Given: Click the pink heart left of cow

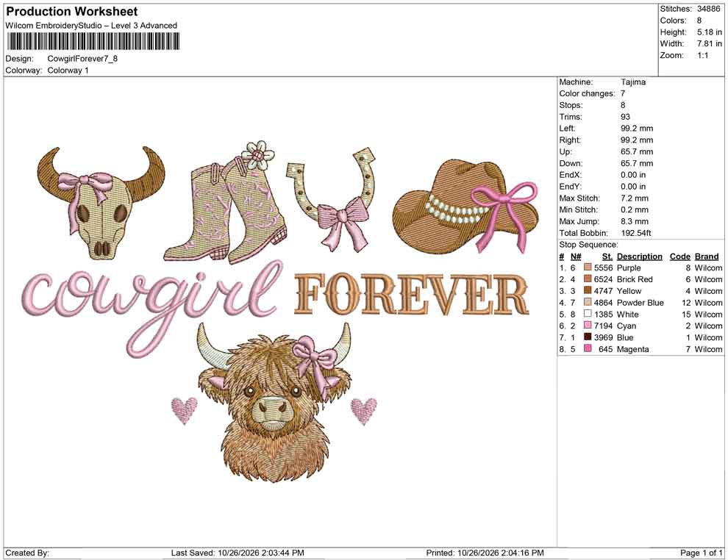Looking at the screenshot, I should pos(185,410).
